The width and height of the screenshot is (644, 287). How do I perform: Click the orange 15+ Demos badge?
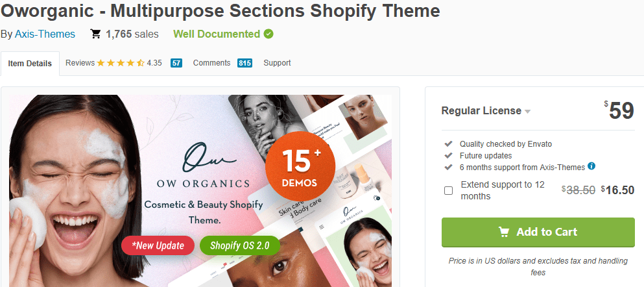pos(300,166)
